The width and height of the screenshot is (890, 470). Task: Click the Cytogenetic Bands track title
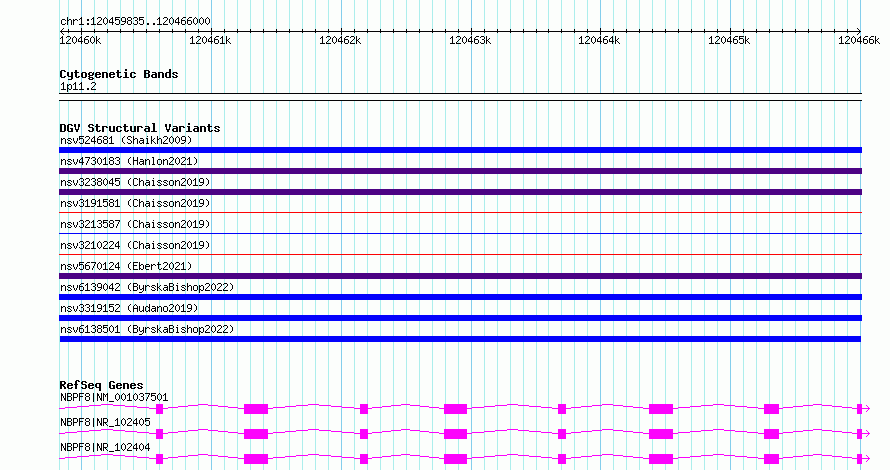click(119, 74)
